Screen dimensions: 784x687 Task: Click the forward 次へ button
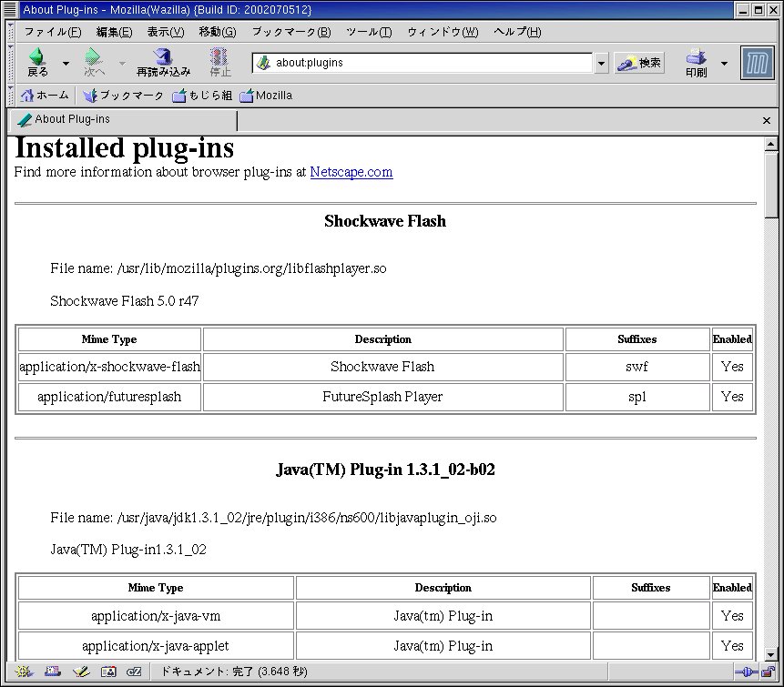[x=94, y=63]
